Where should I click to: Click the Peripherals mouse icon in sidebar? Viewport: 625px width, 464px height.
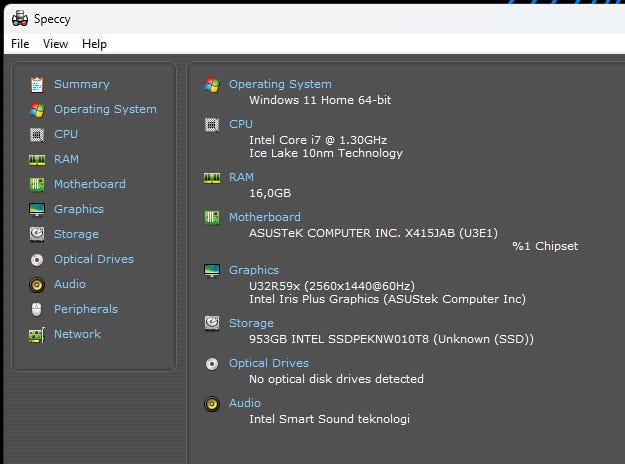tap(37, 309)
